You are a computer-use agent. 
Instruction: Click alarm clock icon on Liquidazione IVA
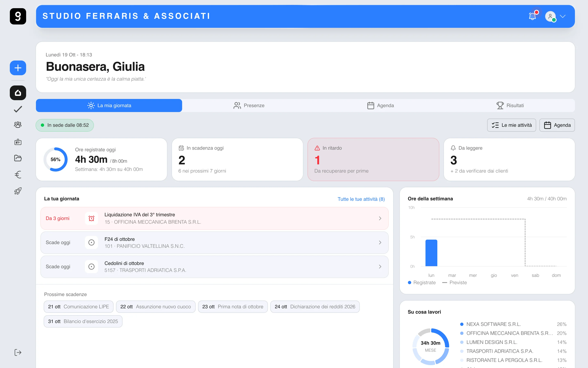91,218
